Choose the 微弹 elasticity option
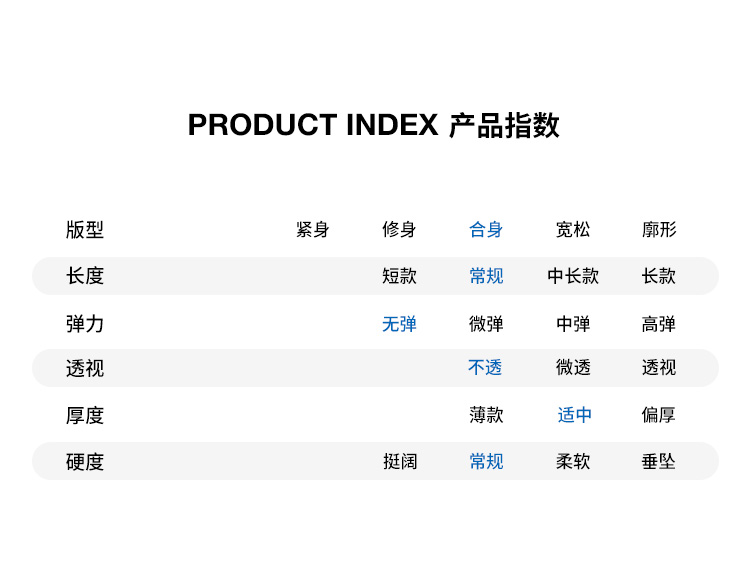The width and height of the screenshot is (750, 573). tap(486, 324)
